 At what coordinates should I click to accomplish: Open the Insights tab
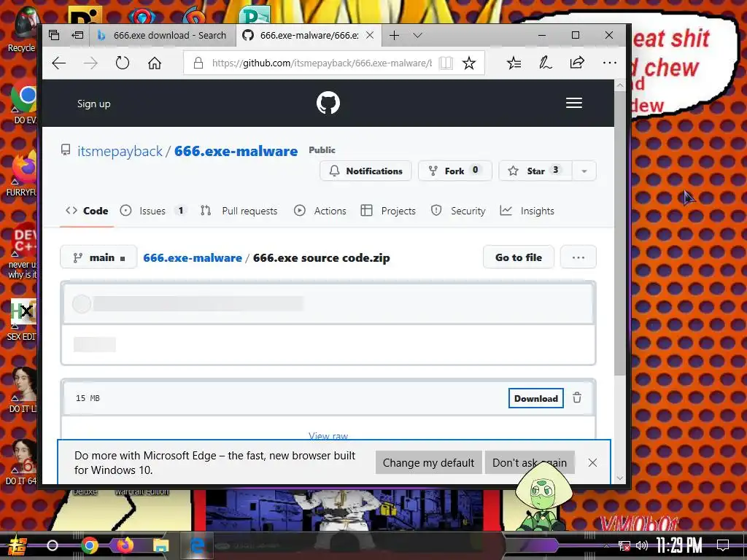(527, 211)
